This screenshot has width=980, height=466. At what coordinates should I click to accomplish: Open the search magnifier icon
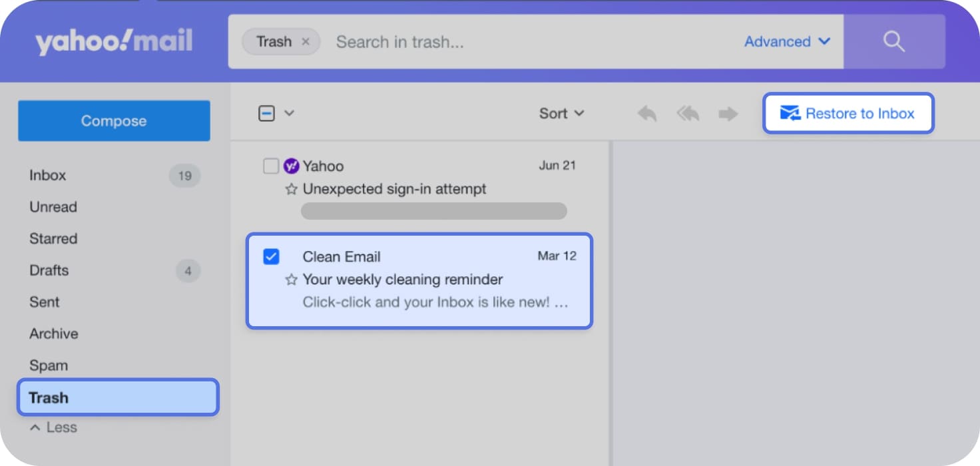click(x=894, y=41)
